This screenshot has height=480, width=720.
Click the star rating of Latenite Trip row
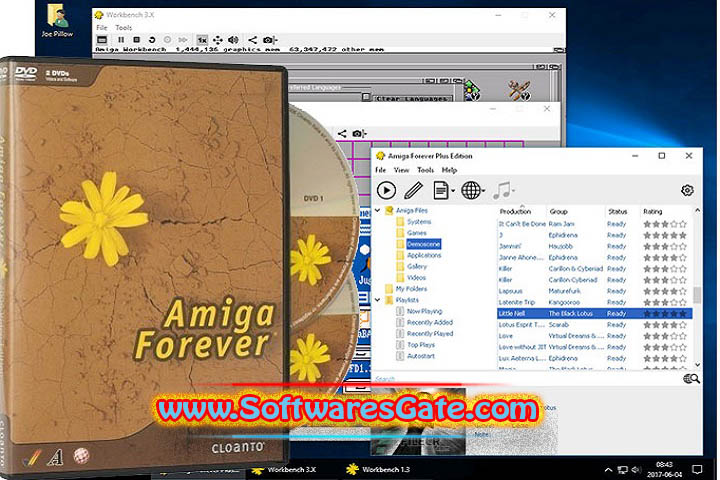click(664, 302)
